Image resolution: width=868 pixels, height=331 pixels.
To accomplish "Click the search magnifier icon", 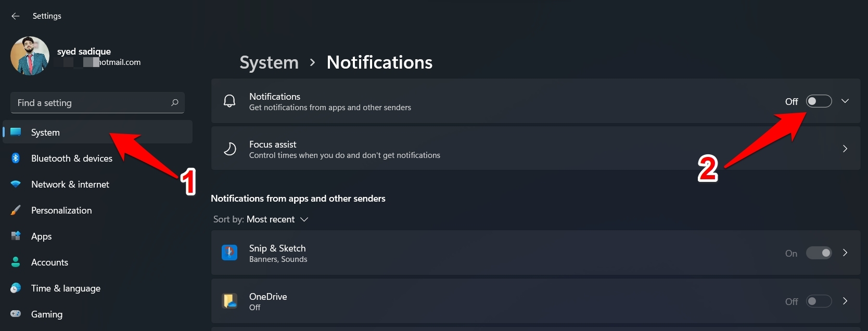I will point(175,102).
